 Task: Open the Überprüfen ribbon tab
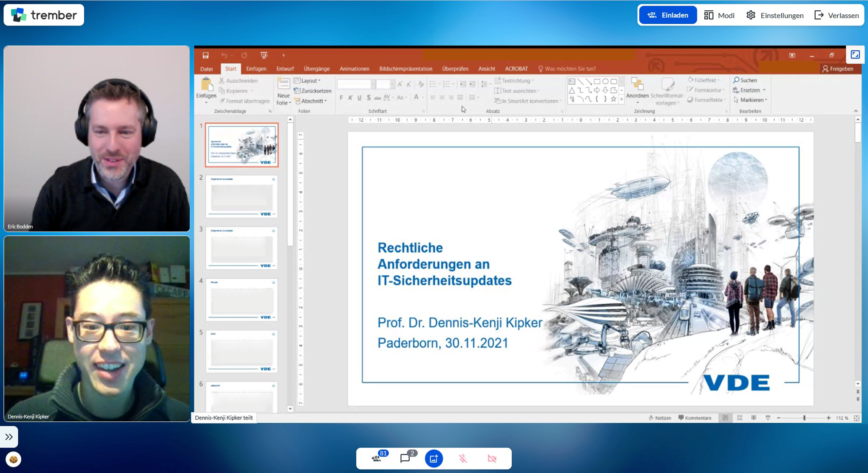(455, 69)
